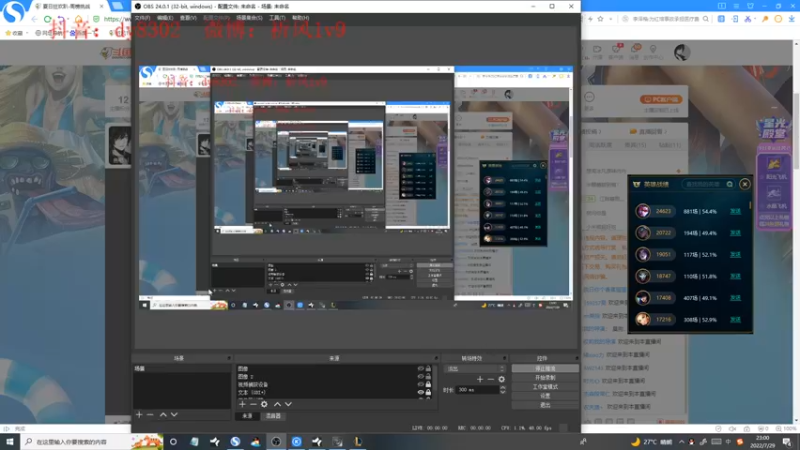Undock the scene transitions panel with its header icon

click(x=504, y=358)
